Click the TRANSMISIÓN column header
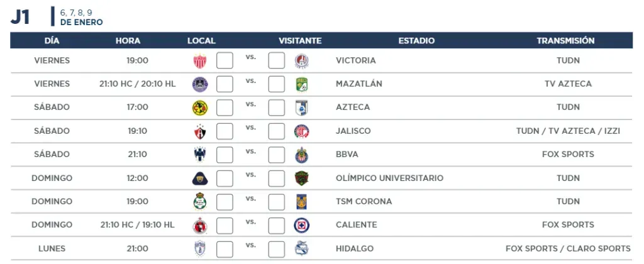 click(x=565, y=41)
